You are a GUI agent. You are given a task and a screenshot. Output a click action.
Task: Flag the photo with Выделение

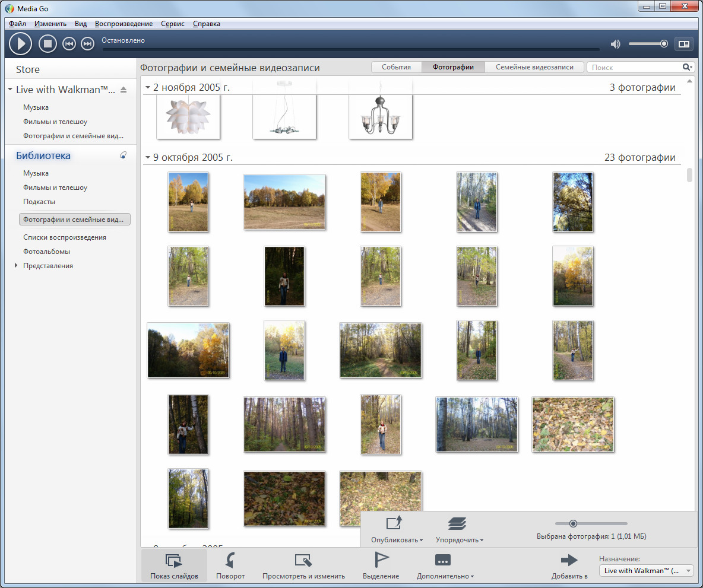click(x=381, y=565)
